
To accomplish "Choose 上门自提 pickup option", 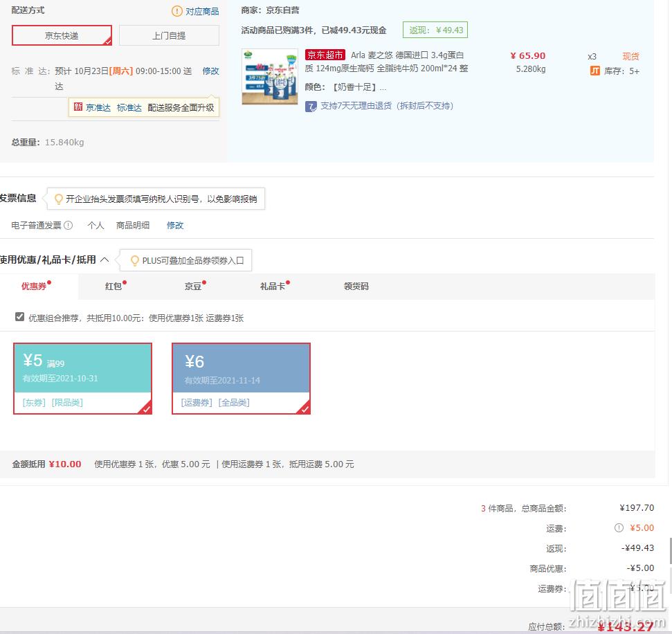I will coord(169,35).
